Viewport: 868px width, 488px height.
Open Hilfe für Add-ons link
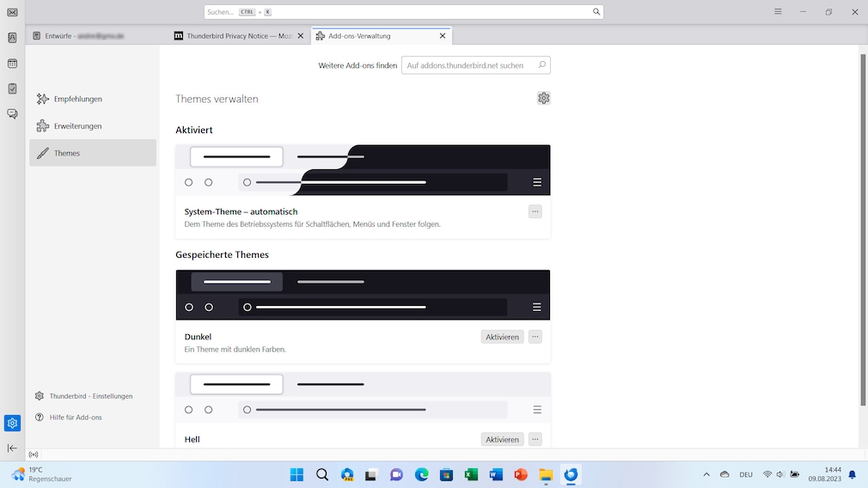click(x=76, y=418)
